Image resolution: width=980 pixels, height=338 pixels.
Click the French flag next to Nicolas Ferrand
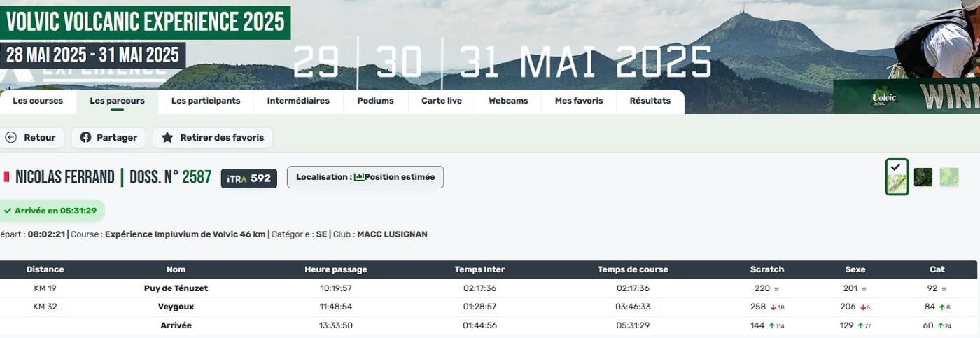(7, 177)
